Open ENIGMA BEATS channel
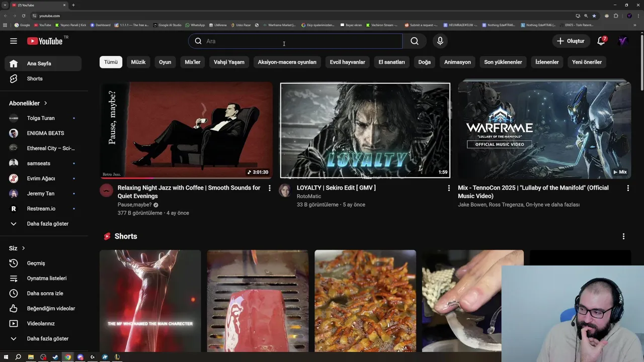The image size is (644, 362). [43, 133]
